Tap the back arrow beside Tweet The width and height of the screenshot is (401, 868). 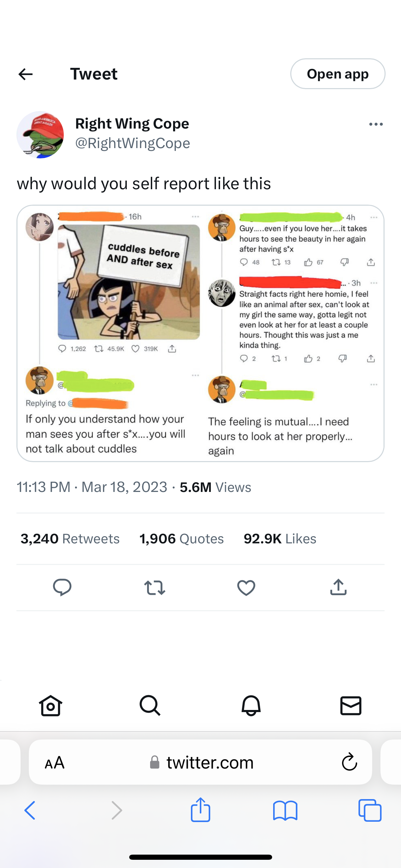25,74
